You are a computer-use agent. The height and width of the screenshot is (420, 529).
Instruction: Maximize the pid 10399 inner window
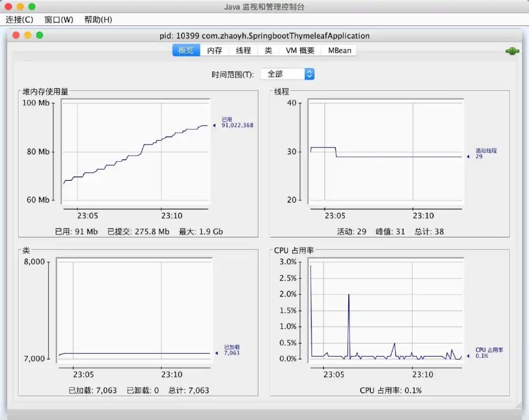coord(40,35)
